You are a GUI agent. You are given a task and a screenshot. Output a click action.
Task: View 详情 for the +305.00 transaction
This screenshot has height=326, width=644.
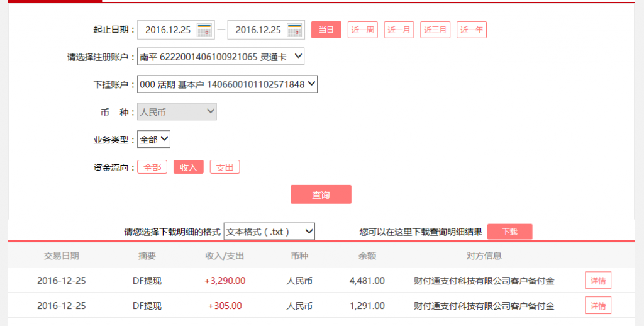(x=597, y=306)
